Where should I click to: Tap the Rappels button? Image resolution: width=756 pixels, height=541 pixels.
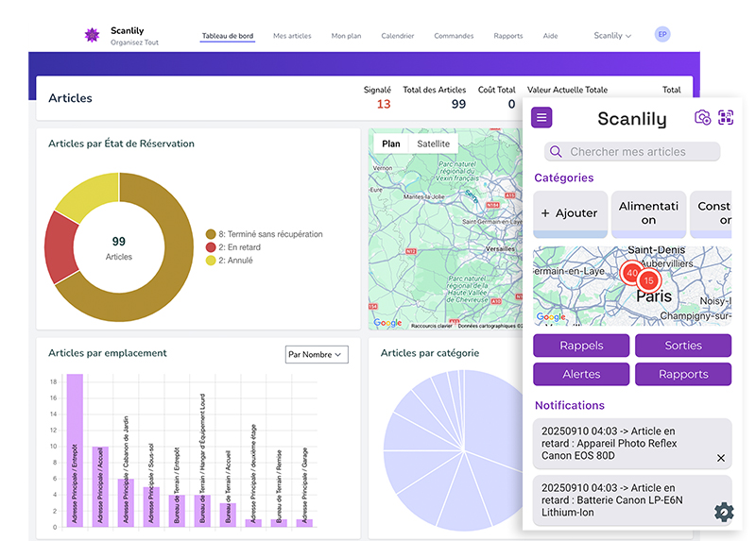click(581, 346)
